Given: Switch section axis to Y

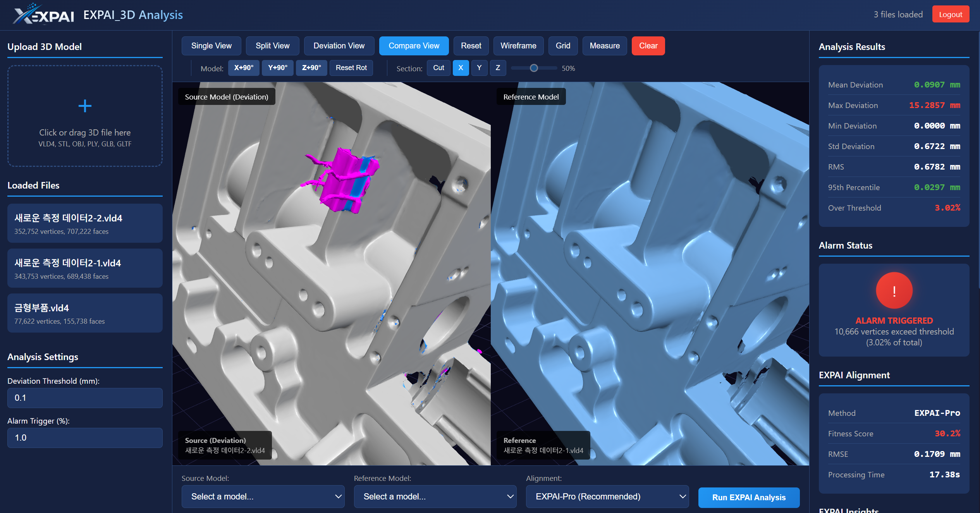Looking at the screenshot, I should tap(479, 68).
